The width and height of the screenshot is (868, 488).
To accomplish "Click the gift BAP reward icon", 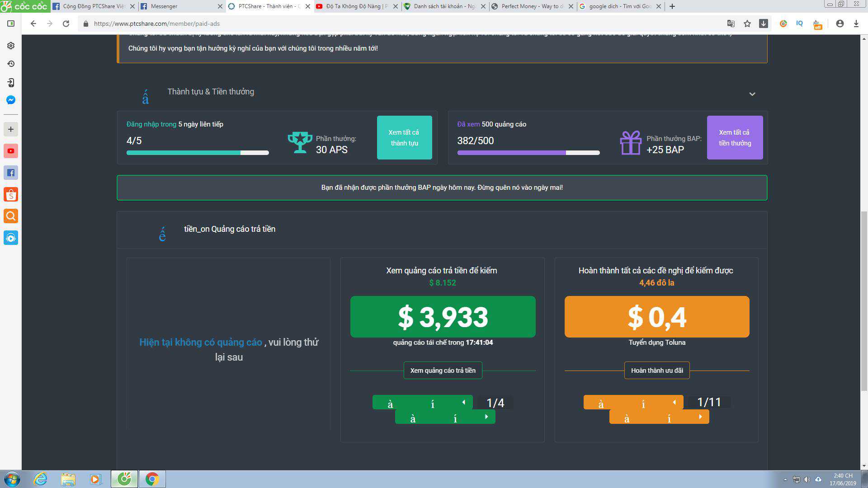I will click(631, 143).
